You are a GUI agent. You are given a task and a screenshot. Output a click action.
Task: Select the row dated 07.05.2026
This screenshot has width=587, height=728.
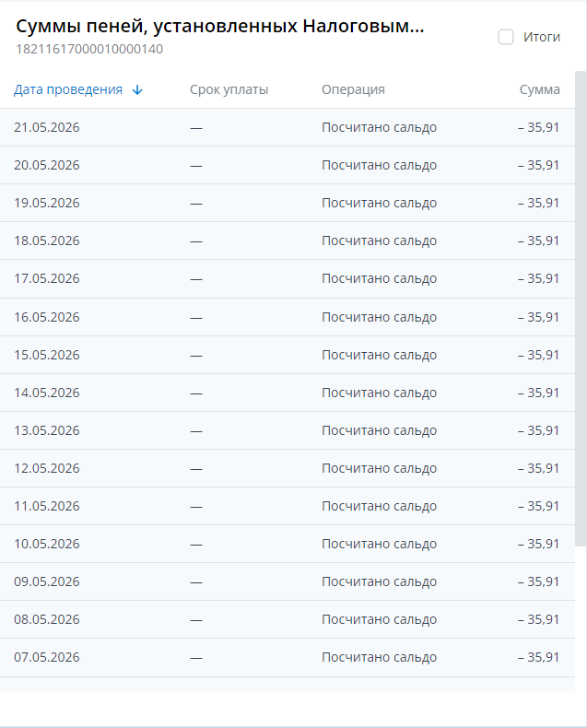288,657
